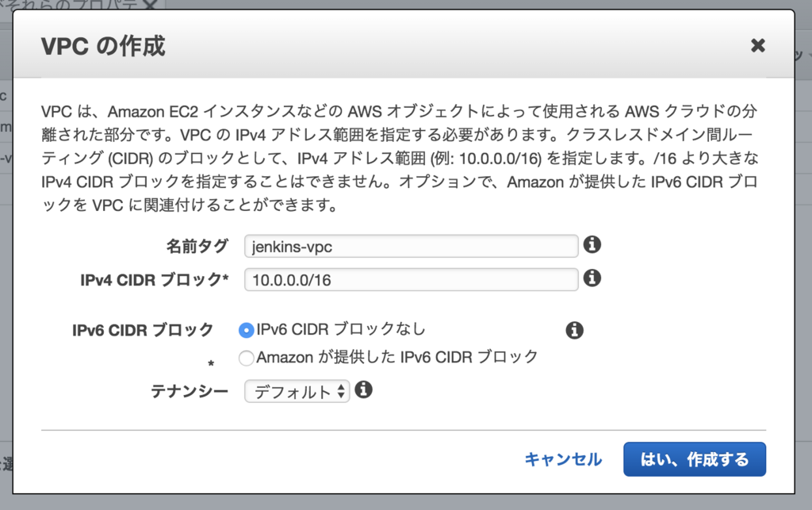Click info icon beside IPv4 CIDR block field

tap(592, 278)
